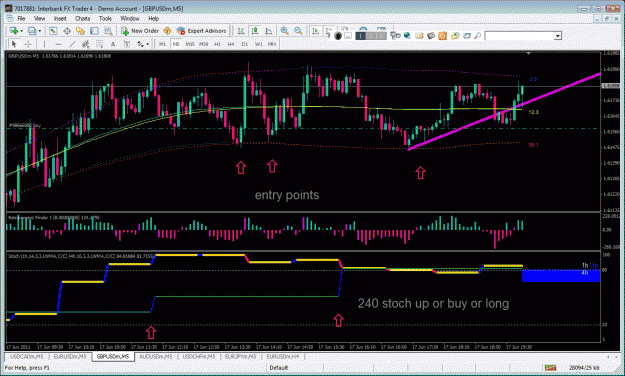
Task: Switch chart to M1 timeframe
Action: pos(162,44)
